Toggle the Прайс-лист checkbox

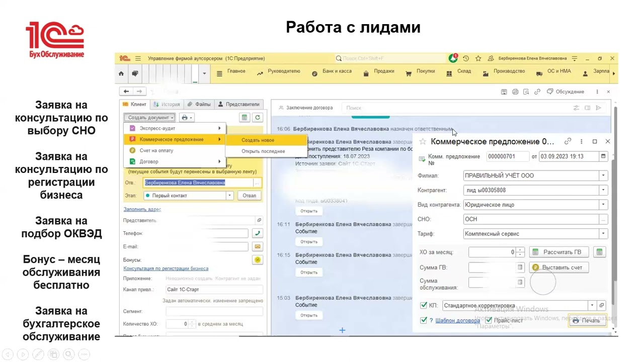pos(489,320)
